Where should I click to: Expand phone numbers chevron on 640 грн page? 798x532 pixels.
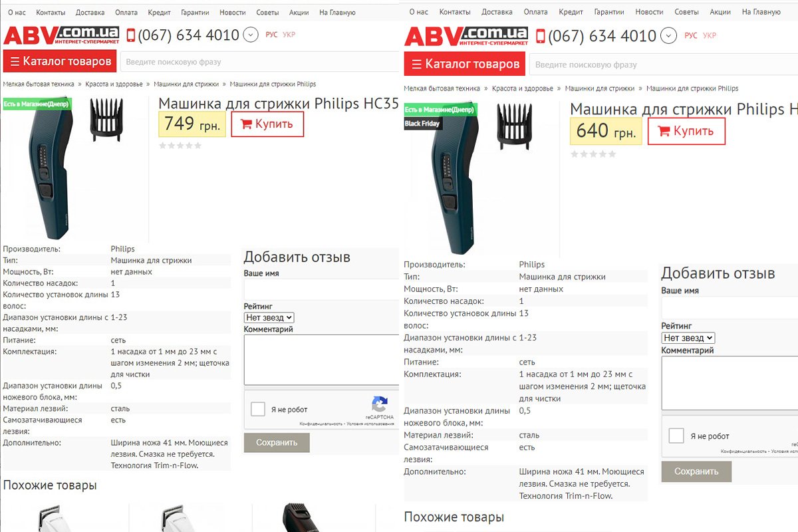[x=670, y=36]
